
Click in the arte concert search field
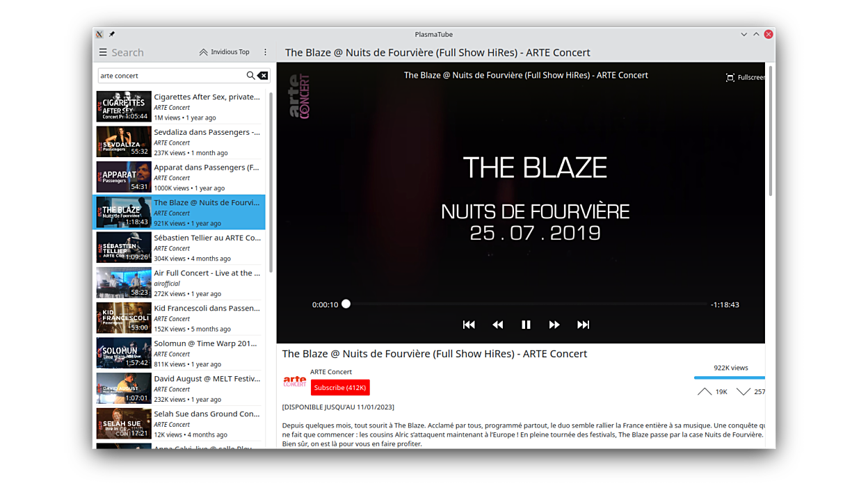click(170, 76)
